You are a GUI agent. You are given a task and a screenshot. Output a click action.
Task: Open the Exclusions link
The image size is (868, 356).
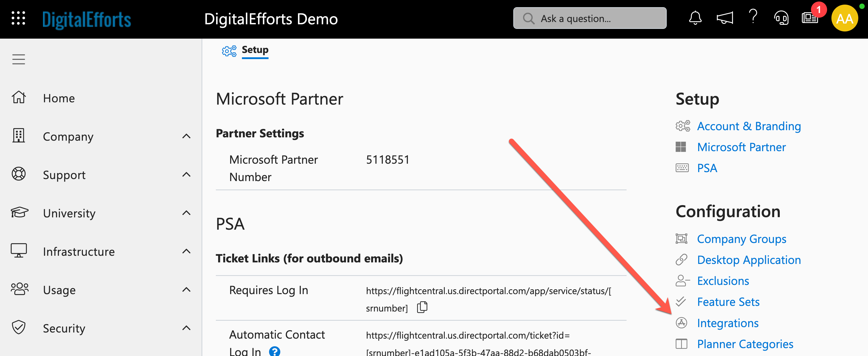tap(723, 281)
